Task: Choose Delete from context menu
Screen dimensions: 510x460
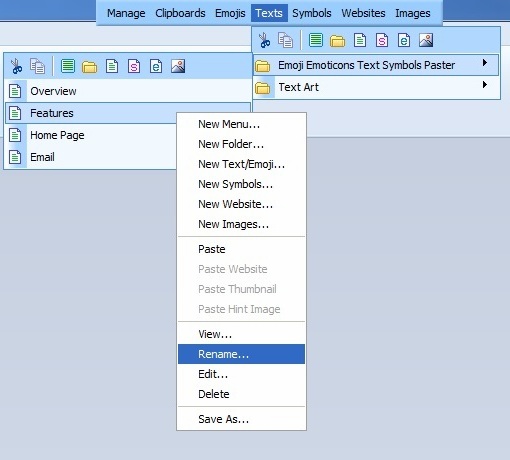Action: pos(241,394)
